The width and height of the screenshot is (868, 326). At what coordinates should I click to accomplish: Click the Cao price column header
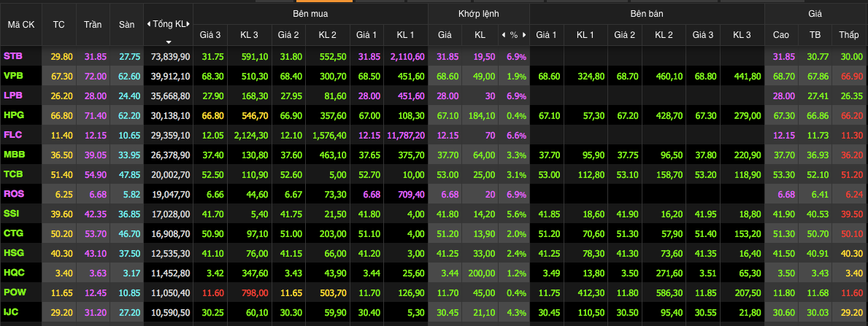780,34
